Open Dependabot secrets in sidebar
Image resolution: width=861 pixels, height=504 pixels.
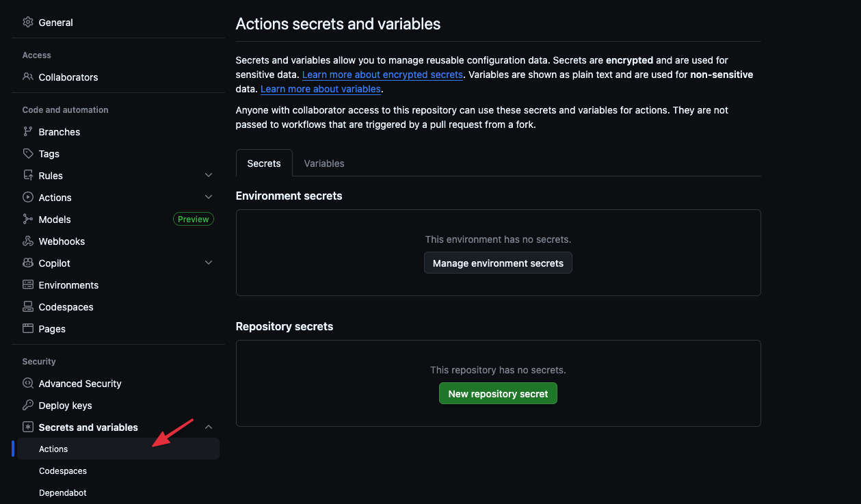tap(63, 493)
